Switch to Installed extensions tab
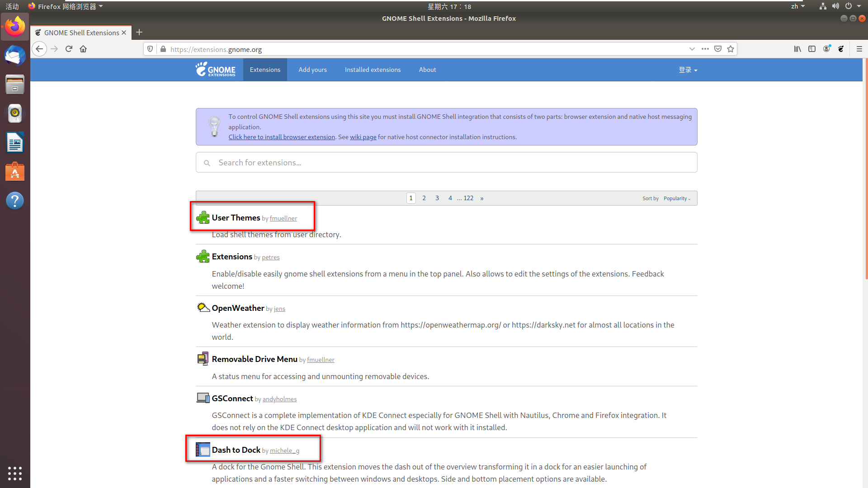Screen dimensions: 868x488 (373, 70)
